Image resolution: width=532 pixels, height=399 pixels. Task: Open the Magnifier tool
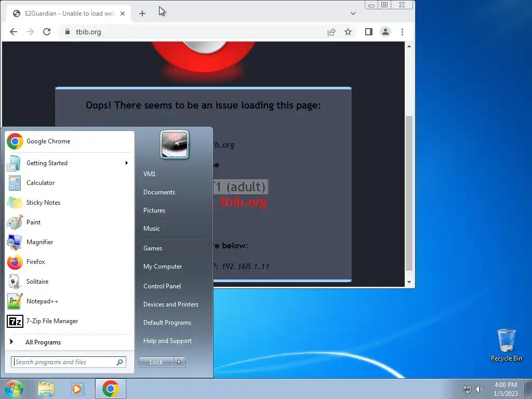pyautogui.click(x=70, y=242)
